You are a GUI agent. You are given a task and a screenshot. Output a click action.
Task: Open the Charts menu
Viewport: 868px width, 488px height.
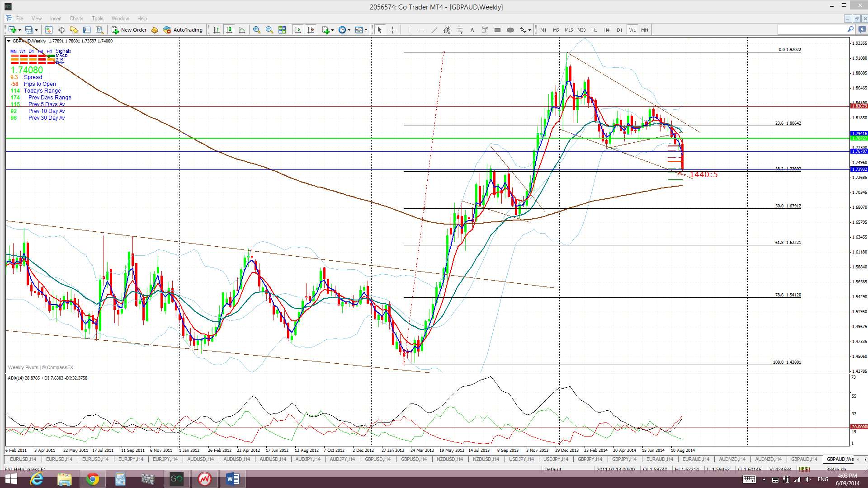click(76, 19)
